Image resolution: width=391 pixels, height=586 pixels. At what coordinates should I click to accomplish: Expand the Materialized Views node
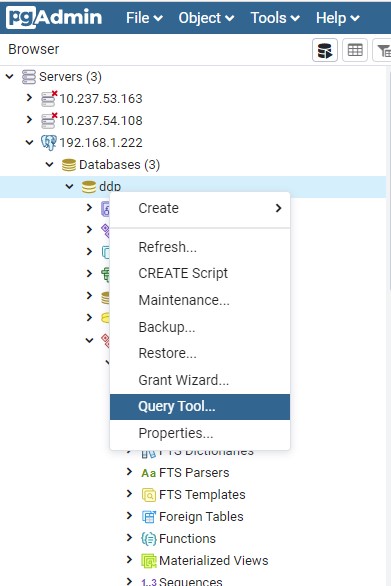(129, 560)
